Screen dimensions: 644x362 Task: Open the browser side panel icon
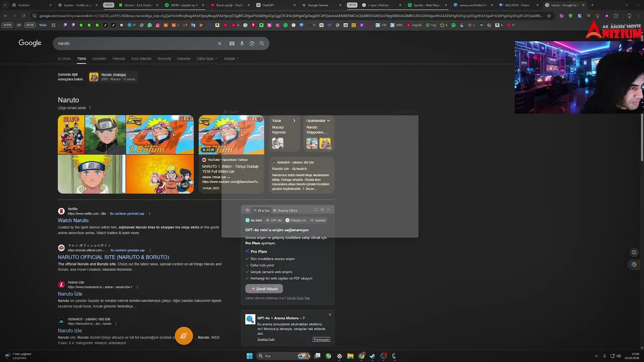634,252
